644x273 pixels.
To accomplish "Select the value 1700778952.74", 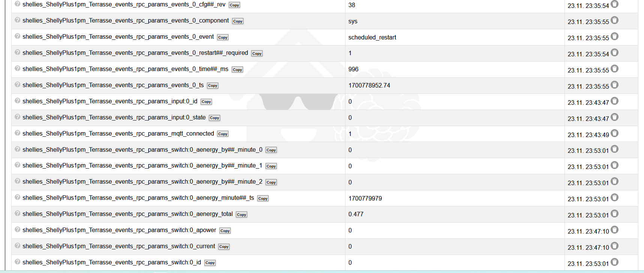I will click(x=369, y=86).
